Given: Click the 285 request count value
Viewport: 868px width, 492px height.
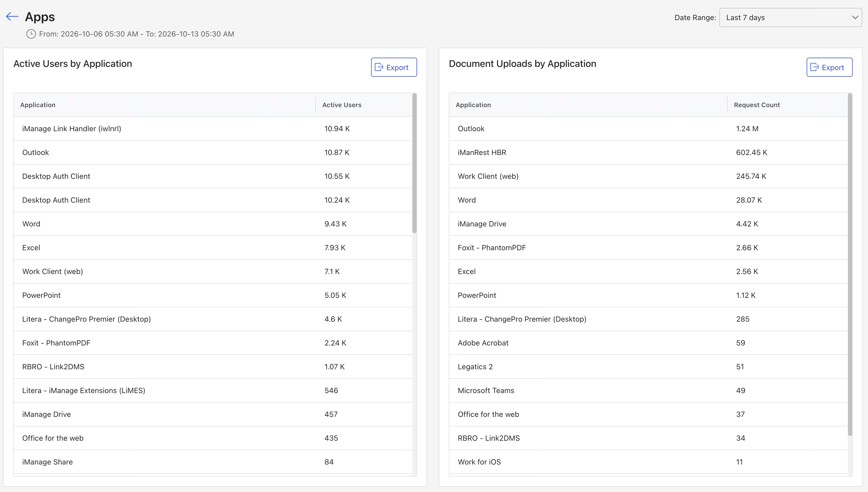Looking at the screenshot, I should pyautogui.click(x=742, y=319).
